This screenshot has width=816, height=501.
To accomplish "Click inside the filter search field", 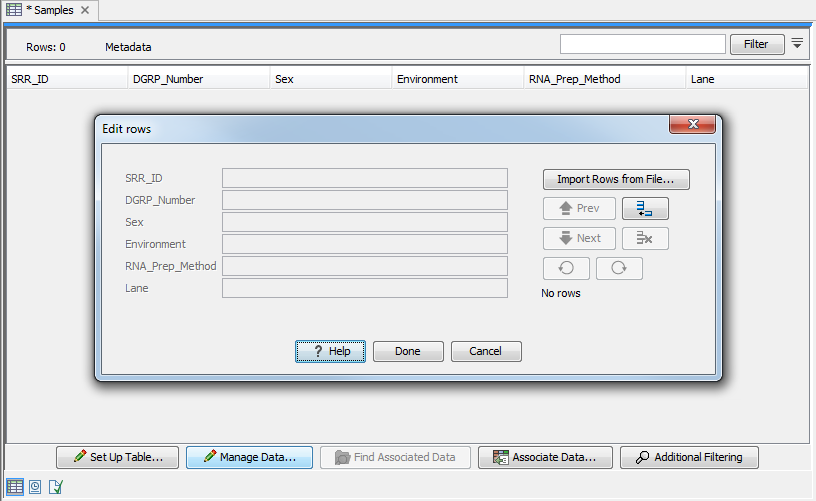I will point(642,44).
